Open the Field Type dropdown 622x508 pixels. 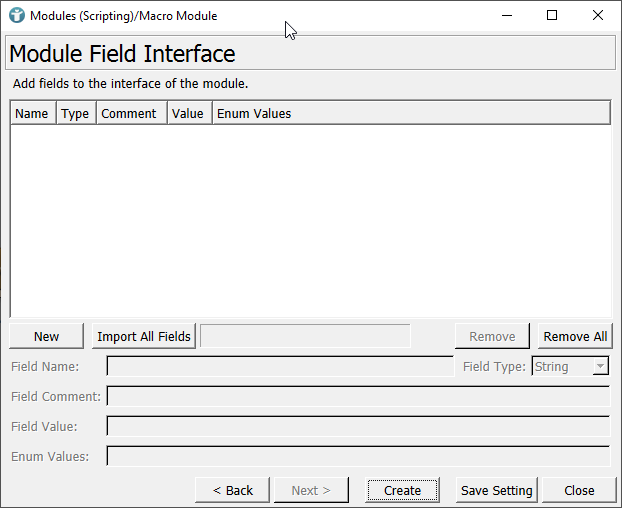[570, 367]
